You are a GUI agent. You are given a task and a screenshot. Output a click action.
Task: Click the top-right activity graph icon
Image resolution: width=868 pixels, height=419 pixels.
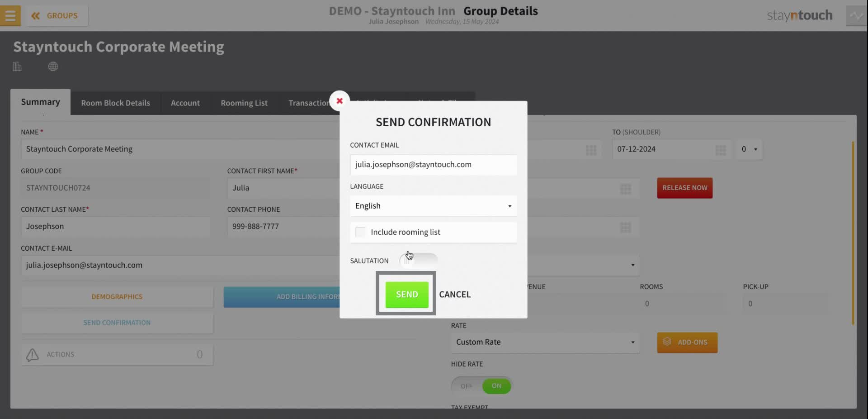856,16
